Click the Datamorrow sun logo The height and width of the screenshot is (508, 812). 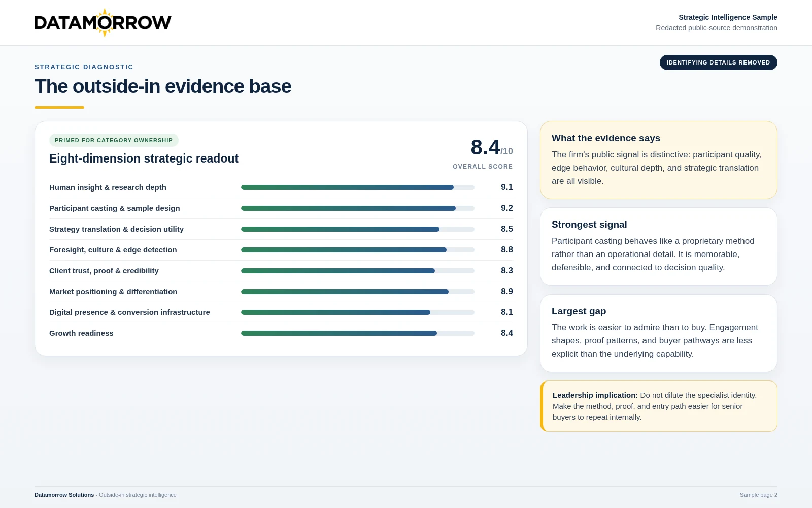pyautogui.click(x=104, y=22)
